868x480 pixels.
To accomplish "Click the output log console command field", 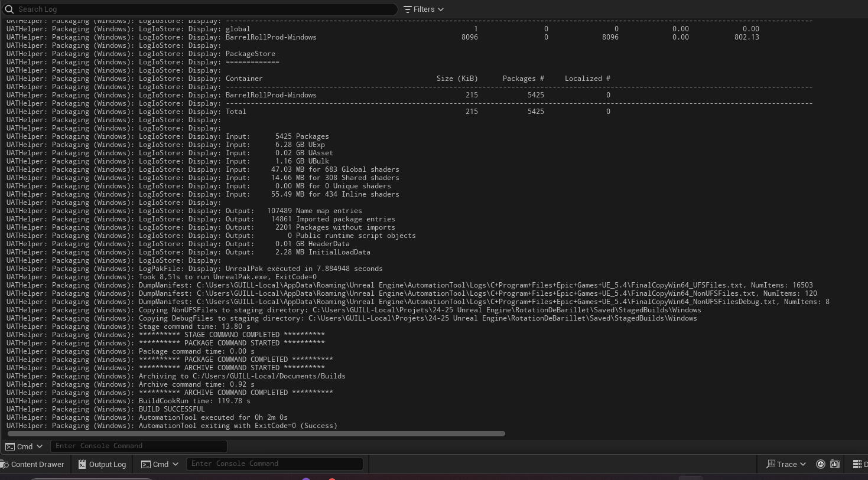I will tap(138, 446).
